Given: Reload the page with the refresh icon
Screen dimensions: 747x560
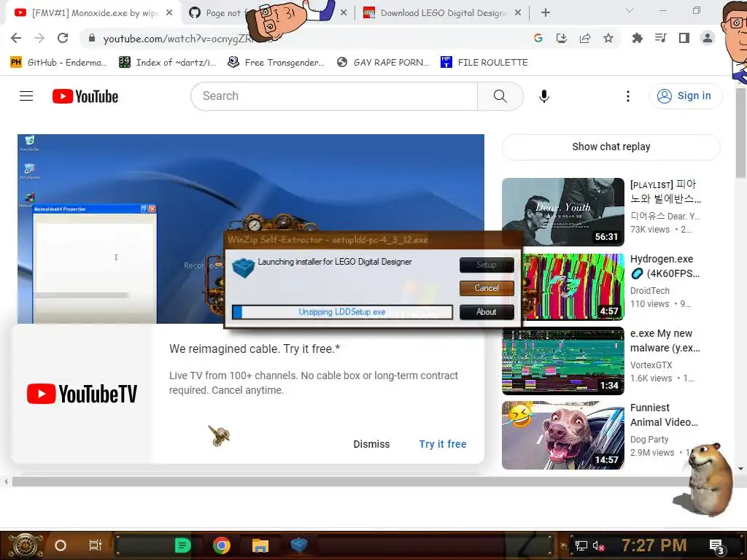Looking at the screenshot, I should [x=63, y=38].
